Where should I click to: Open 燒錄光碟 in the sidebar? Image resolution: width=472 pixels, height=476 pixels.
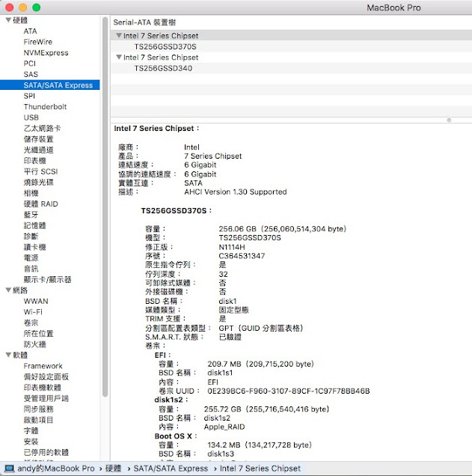coord(39,182)
